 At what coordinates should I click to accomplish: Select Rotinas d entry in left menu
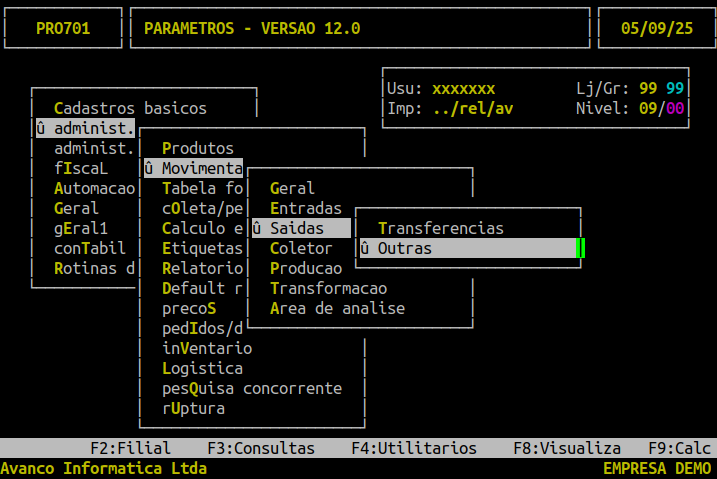pyautogui.click(x=94, y=268)
